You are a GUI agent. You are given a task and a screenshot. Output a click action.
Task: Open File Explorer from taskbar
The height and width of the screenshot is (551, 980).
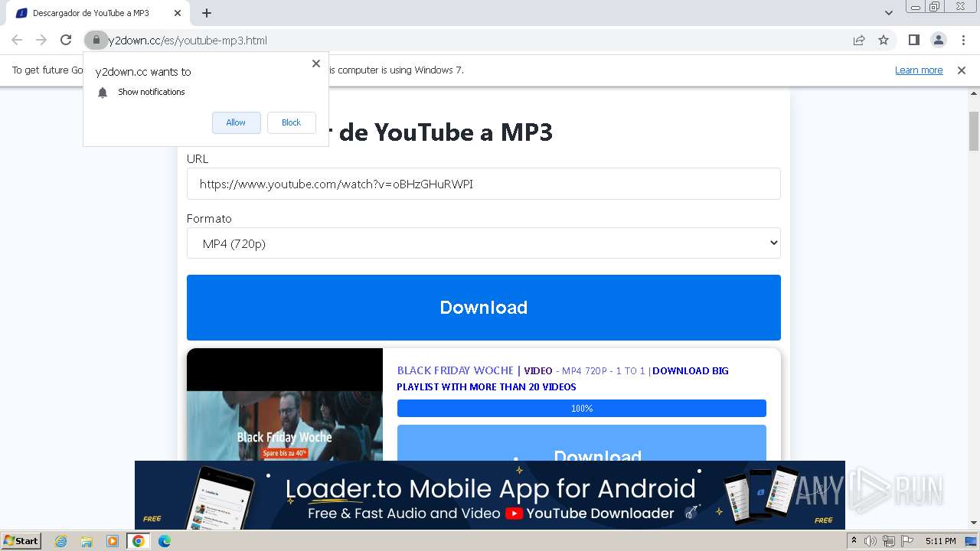pos(87,541)
